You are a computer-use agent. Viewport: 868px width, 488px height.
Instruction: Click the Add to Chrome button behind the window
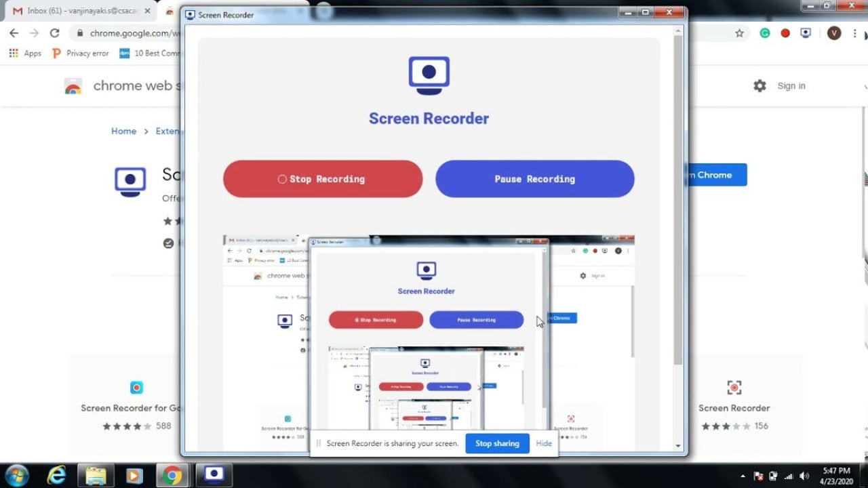click(717, 175)
